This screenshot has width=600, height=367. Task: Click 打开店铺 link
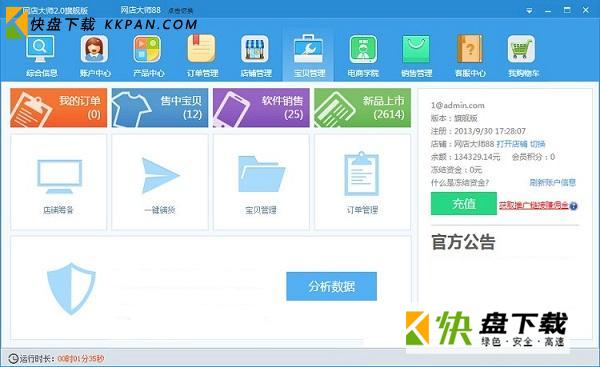click(x=512, y=144)
